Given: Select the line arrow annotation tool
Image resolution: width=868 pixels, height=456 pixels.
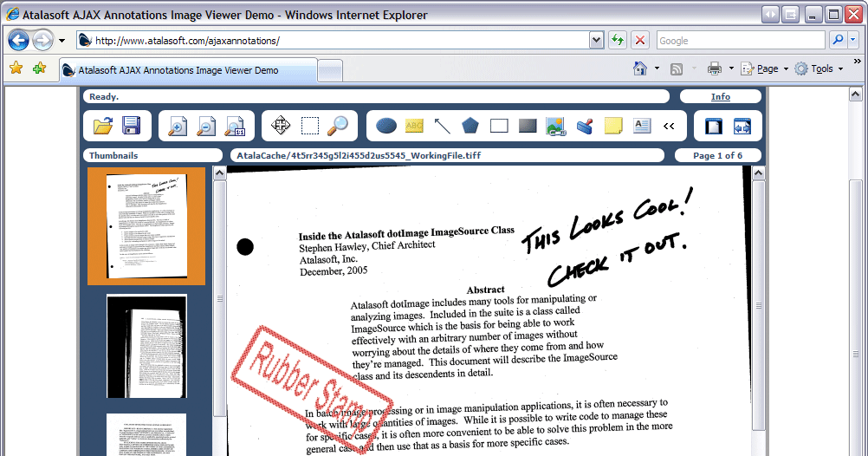Looking at the screenshot, I should pos(442,126).
